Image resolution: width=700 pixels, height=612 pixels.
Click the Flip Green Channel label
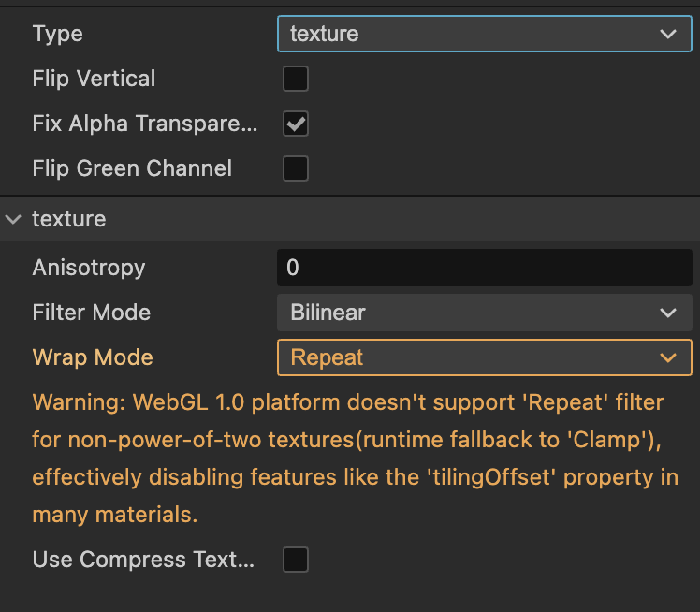132,168
